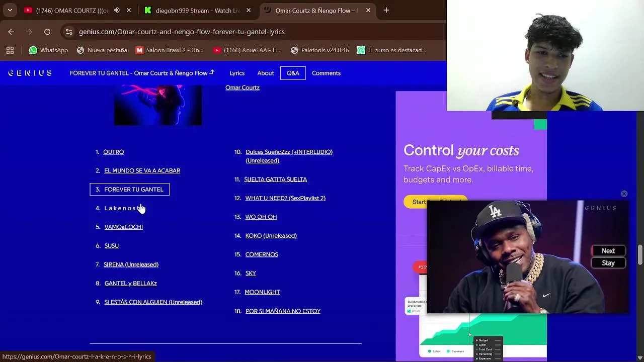Open the WO OH OH track

tap(261, 217)
